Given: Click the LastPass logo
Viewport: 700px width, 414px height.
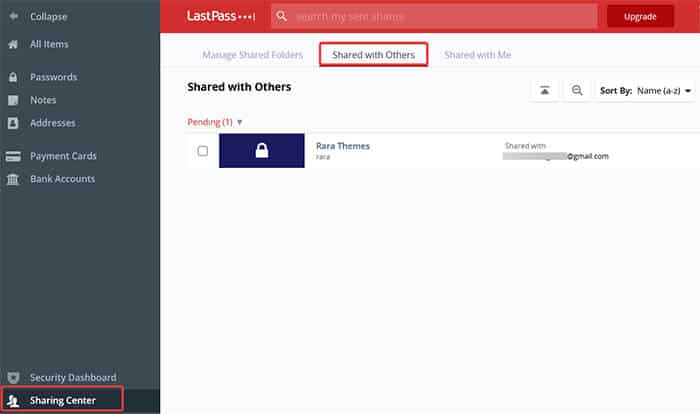Looking at the screenshot, I should (221, 17).
